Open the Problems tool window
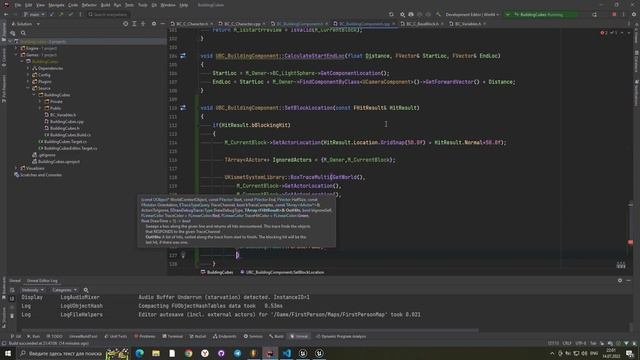Image resolution: width=640 pixels, height=360 pixels. point(145,336)
